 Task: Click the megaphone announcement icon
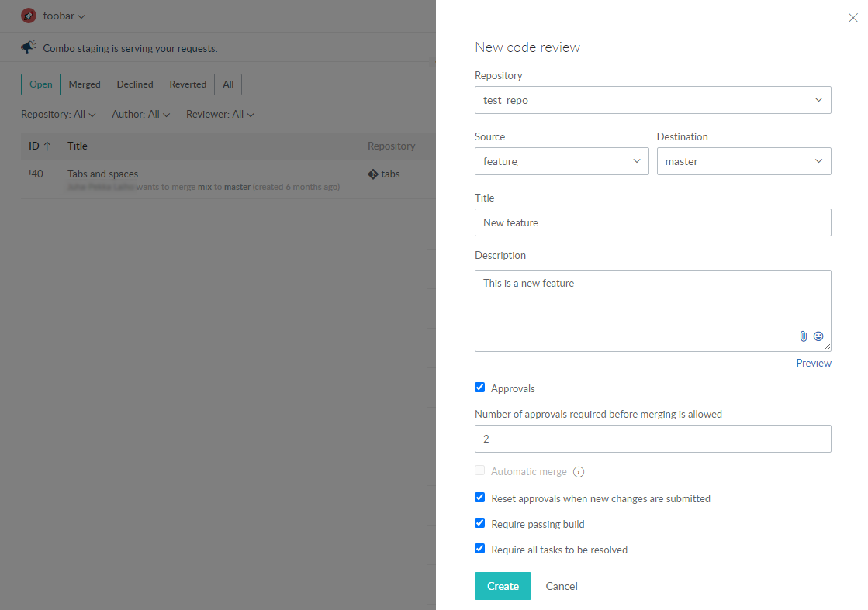(x=28, y=47)
